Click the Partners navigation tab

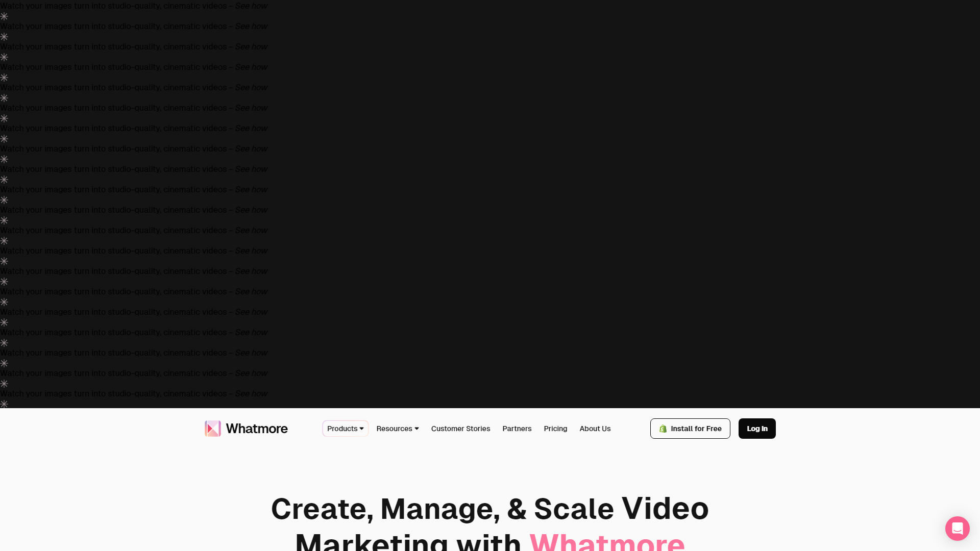coord(516,429)
